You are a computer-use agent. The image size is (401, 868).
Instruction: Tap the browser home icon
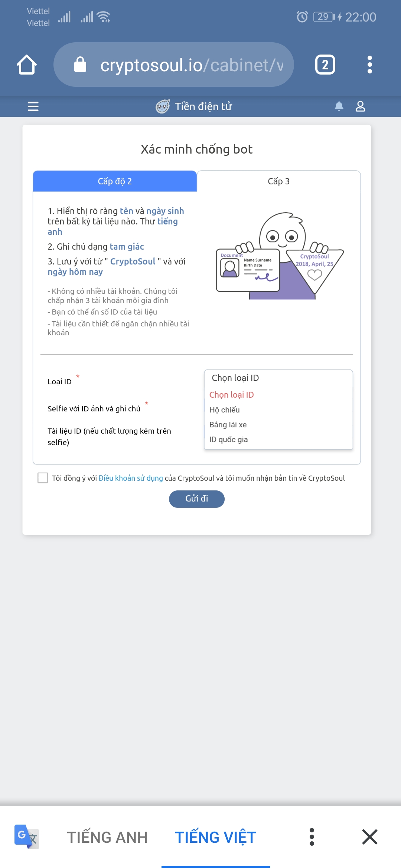click(27, 65)
